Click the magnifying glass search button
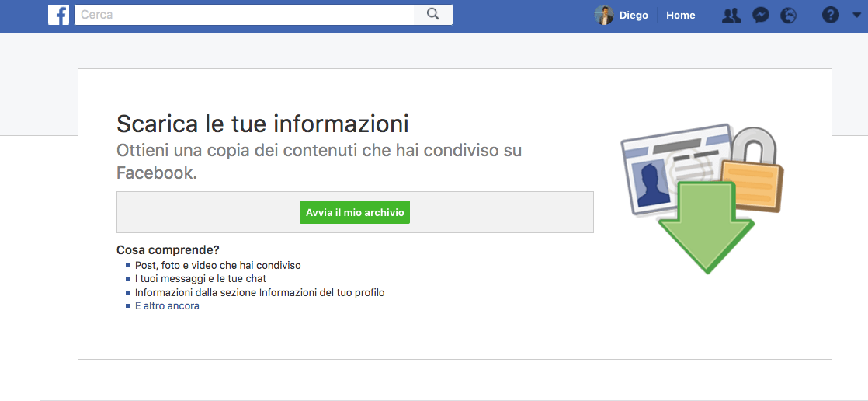868x401 pixels. coord(433,15)
